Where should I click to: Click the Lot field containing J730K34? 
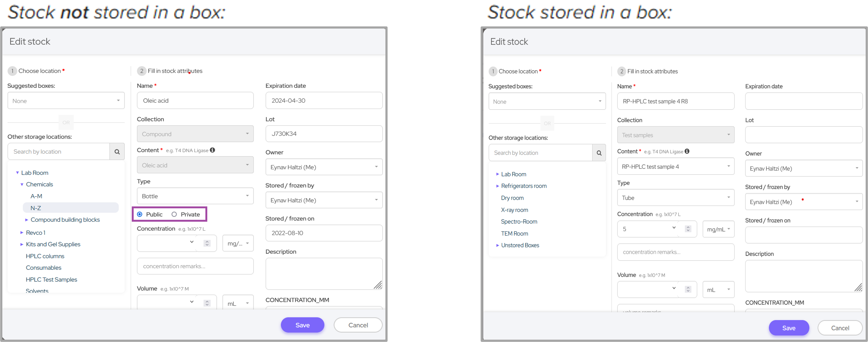323,134
